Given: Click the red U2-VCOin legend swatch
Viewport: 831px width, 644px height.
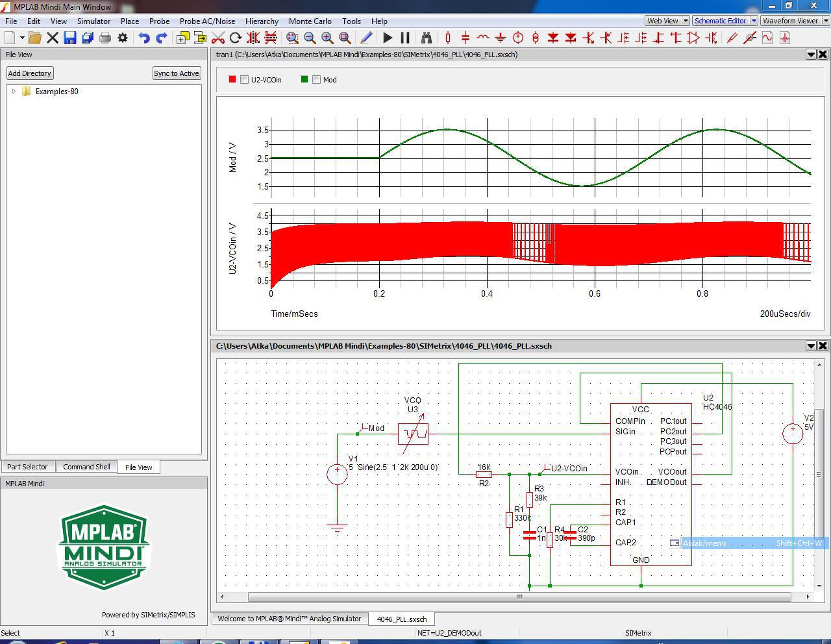Looking at the screenshot, I should point(232,80).
